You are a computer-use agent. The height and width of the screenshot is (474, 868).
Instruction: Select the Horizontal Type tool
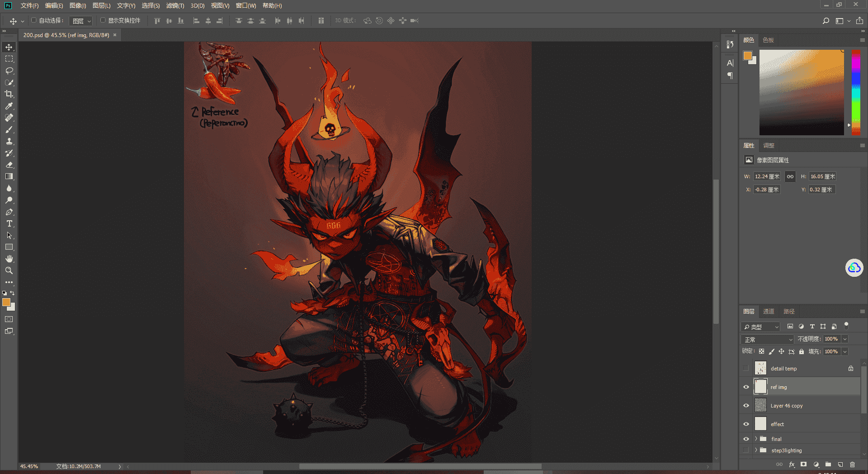click(x=9, y=223)
